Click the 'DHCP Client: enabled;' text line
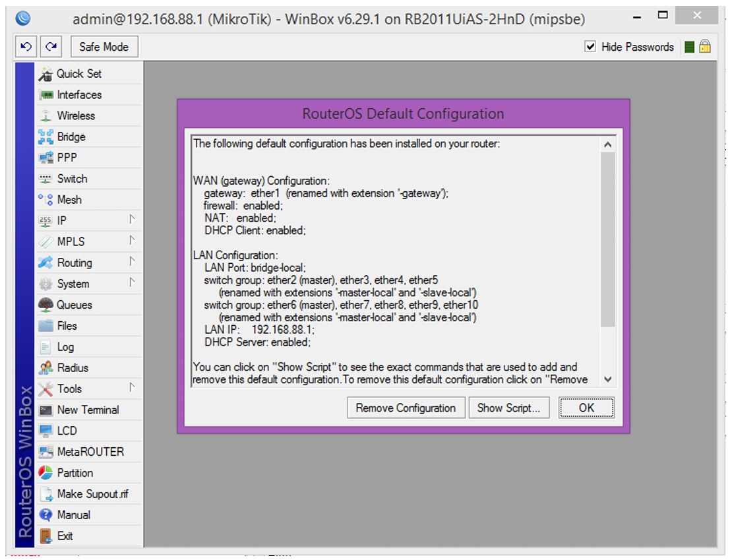This screenshot has height=560, width=732. [255, 231]
